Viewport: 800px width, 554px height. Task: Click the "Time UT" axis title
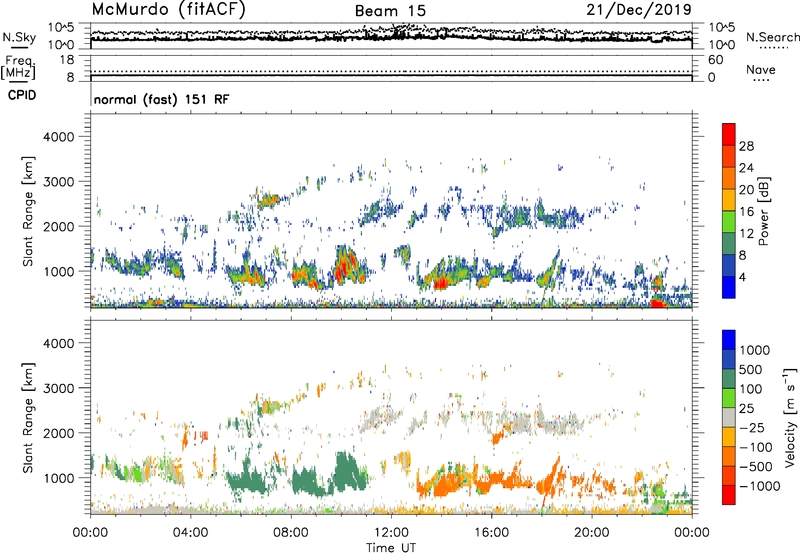click(391, 548)
